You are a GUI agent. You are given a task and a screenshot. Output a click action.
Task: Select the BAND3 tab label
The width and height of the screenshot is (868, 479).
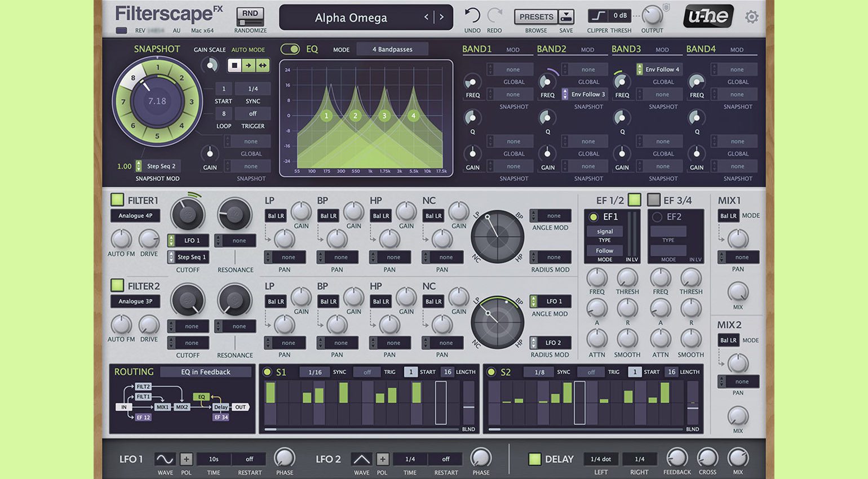(x=626, y=49)
